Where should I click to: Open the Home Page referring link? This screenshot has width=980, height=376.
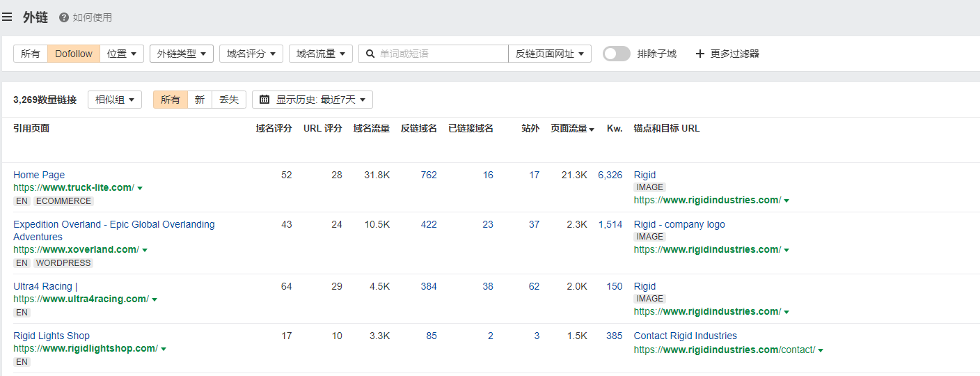pyautogui.click(x=39, y=175)
